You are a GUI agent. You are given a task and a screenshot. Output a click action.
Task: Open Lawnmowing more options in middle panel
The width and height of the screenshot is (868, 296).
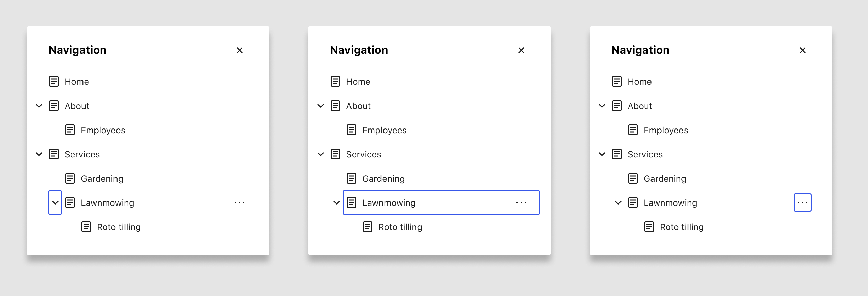tap(521, 202)
